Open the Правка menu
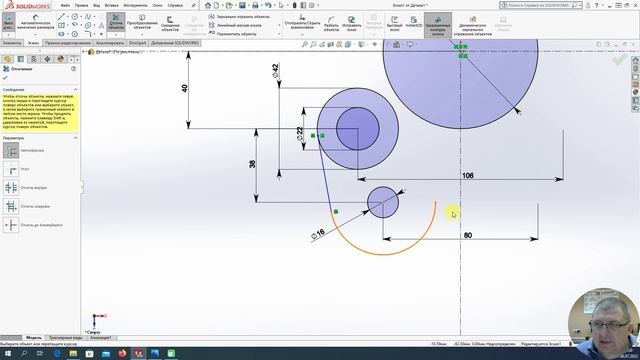640x360 pixels. [81, 6]
